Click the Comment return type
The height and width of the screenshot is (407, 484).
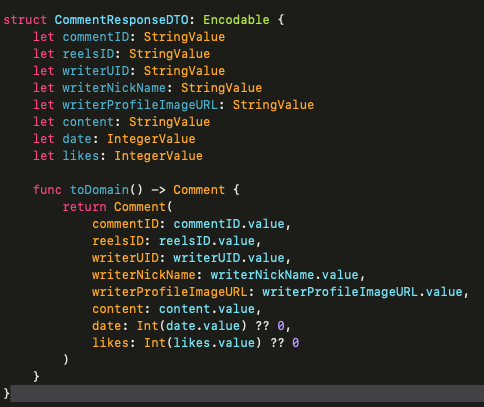pyautogui.click(x=199, y=190)
